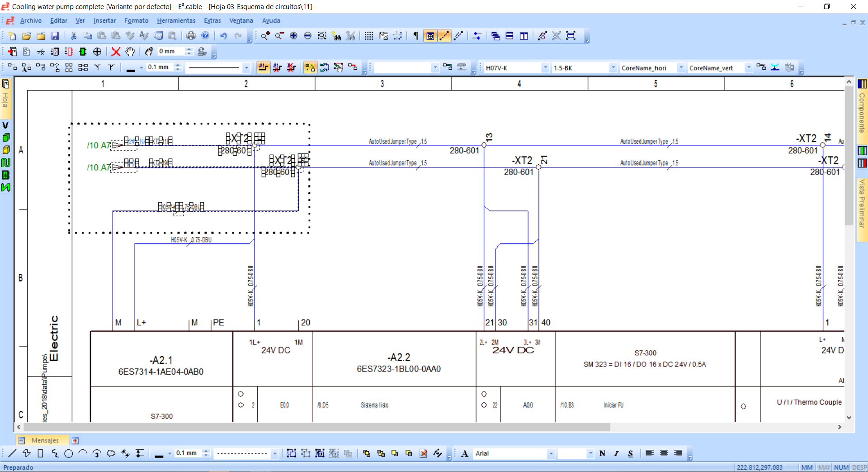
Task: Open the Herramientas menu
Action: [x=176, y=21]
